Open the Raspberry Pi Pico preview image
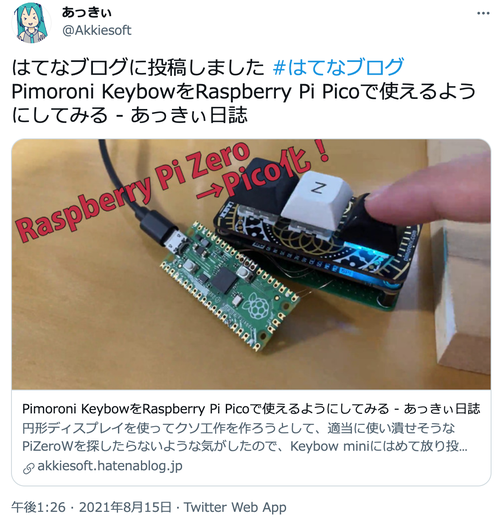 251,264
